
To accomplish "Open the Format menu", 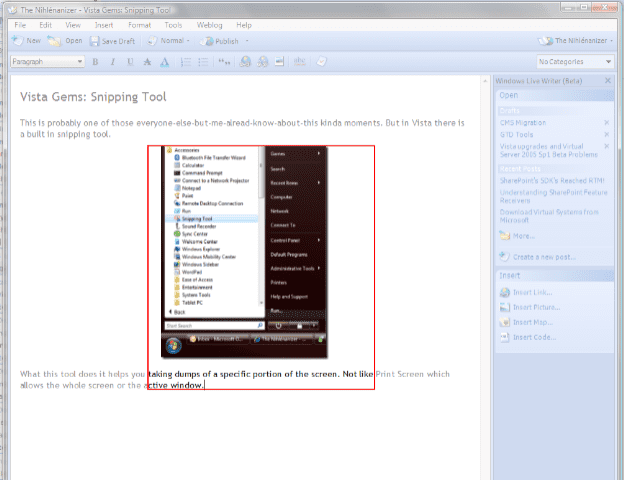I will point(139,25).
